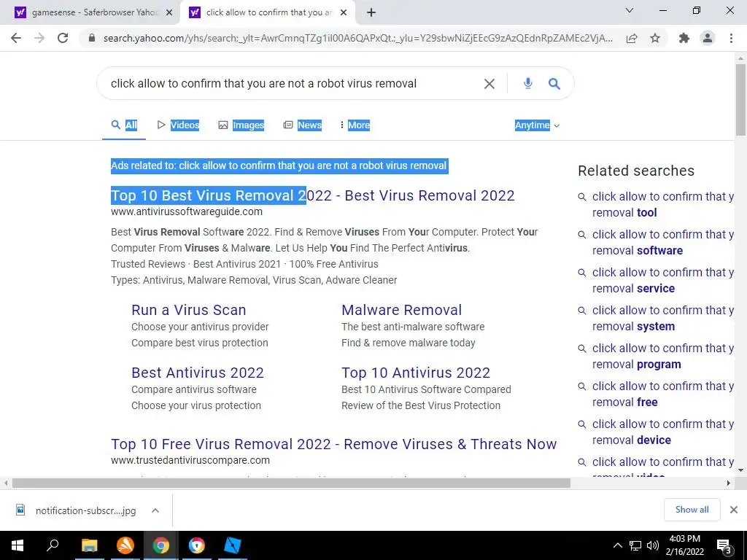The width and height of the screenshot is (747, 560).
Task: Go back using the browser back arrow
Action: [x=16, y=38]
